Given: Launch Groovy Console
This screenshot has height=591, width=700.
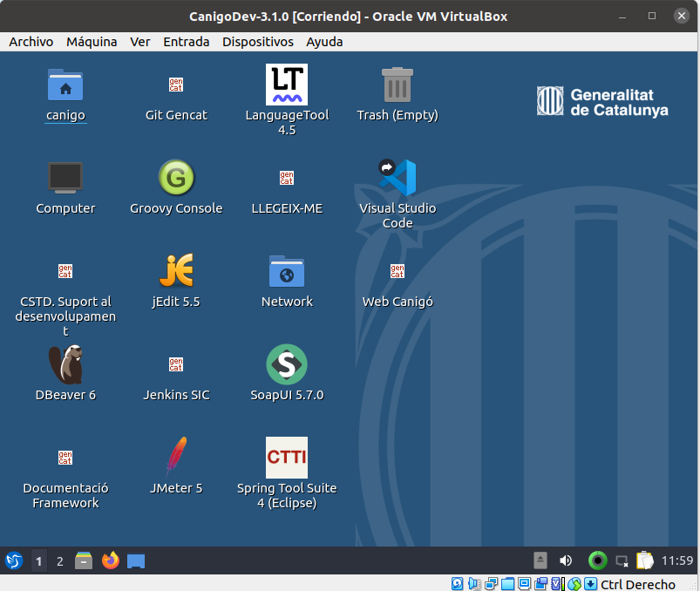Looking at the screenshot, I should [x=176, y=178].
